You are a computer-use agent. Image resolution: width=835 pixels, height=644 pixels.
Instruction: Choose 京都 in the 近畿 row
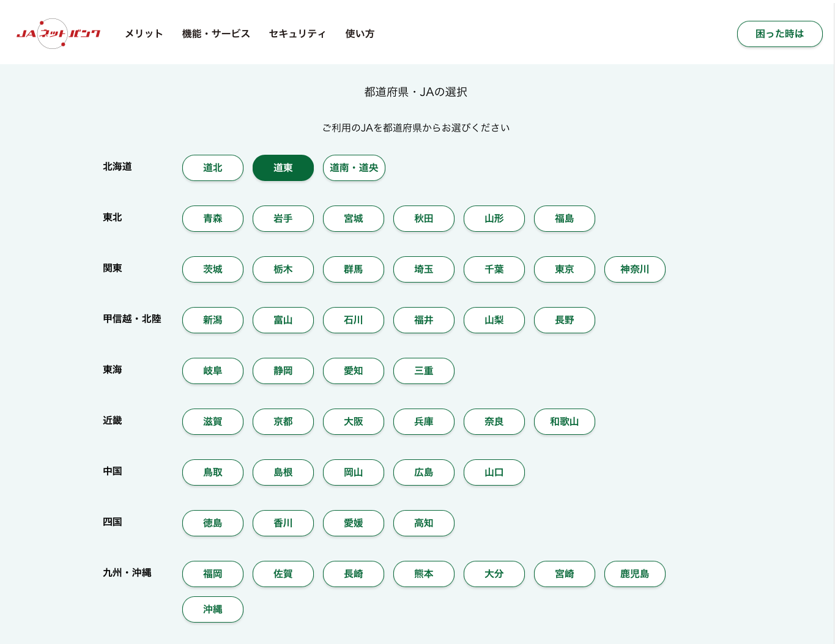283,421
